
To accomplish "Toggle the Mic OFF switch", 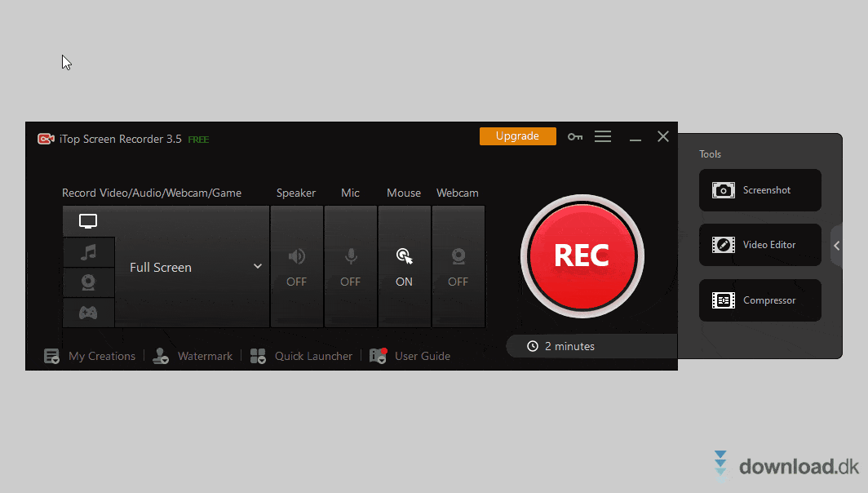I will coord(351,267).
